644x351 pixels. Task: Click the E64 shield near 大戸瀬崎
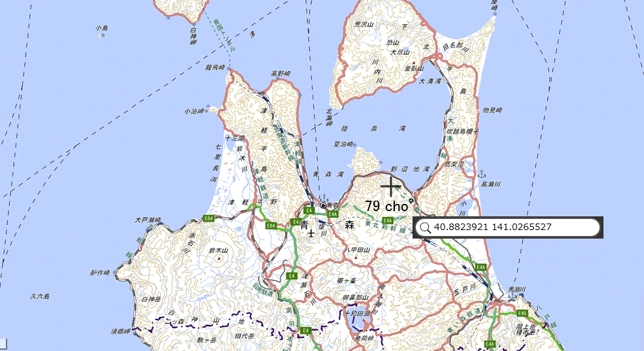[209, 218]
